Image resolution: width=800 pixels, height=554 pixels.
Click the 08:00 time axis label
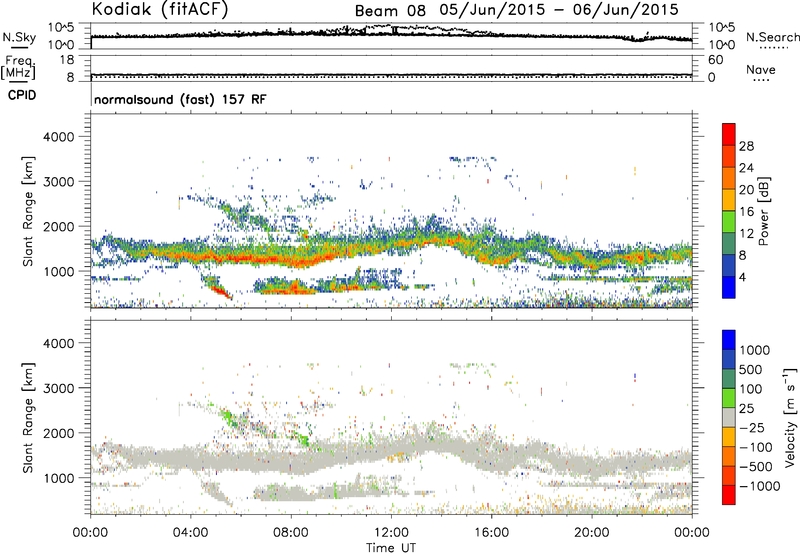(x=291, y=533)
